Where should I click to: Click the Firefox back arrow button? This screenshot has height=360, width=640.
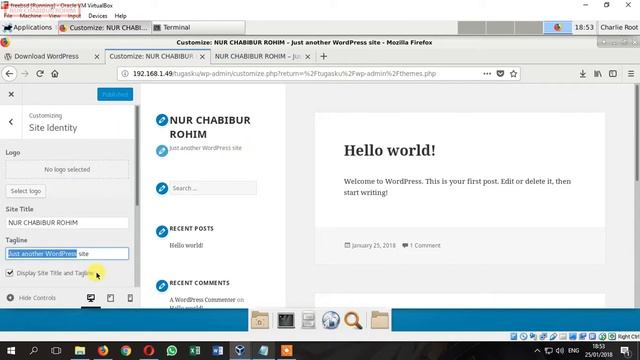tap(9, 74)
